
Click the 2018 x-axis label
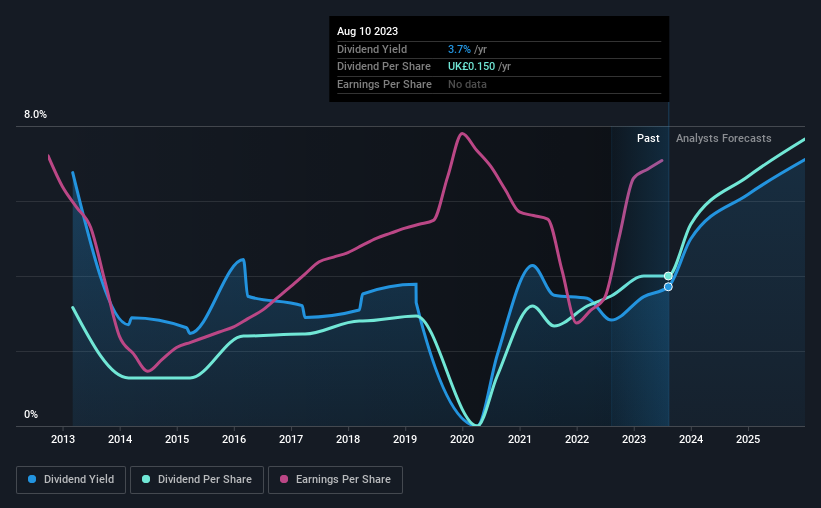[x=348, y=439]
